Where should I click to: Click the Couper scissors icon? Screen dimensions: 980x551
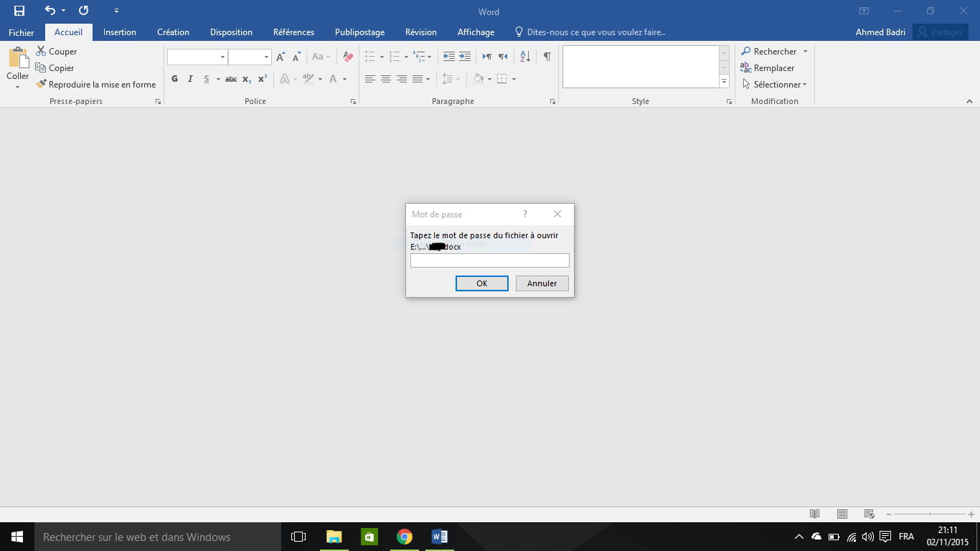41,52
